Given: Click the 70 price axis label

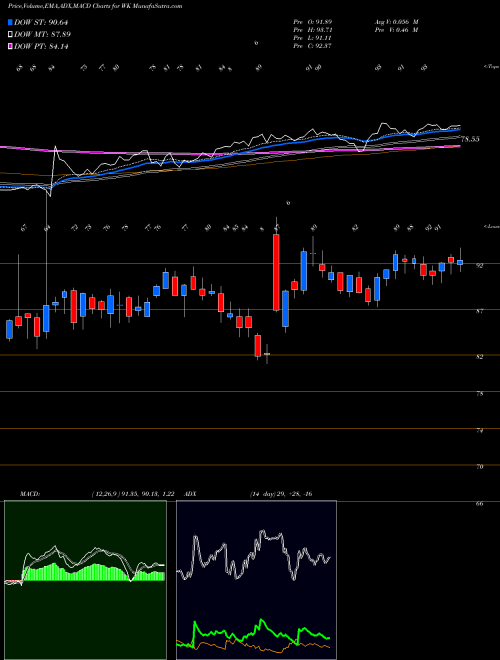Looking at the screenshot, I should click(x=479, y=467).
